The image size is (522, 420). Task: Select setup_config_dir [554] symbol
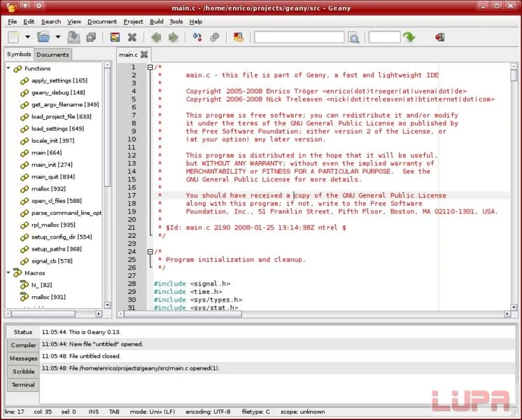pos(62,237)
